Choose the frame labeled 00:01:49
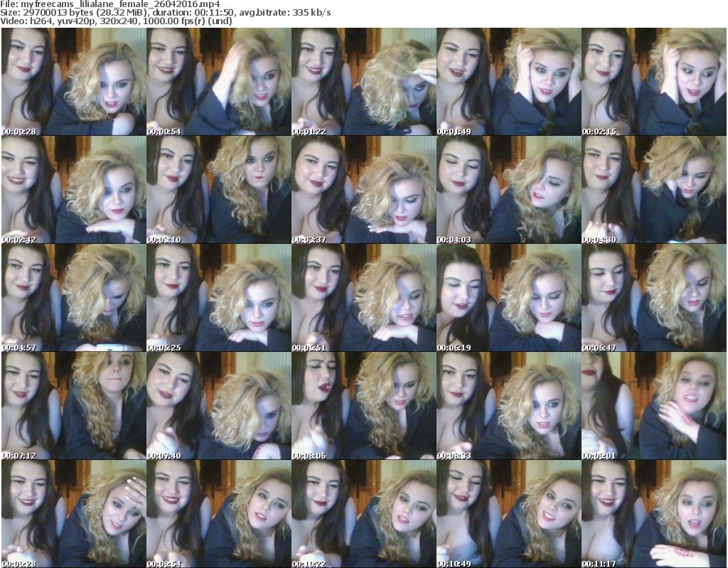Image resolution: width=728 pixels, height=568 pixels. tap(508, 82)
